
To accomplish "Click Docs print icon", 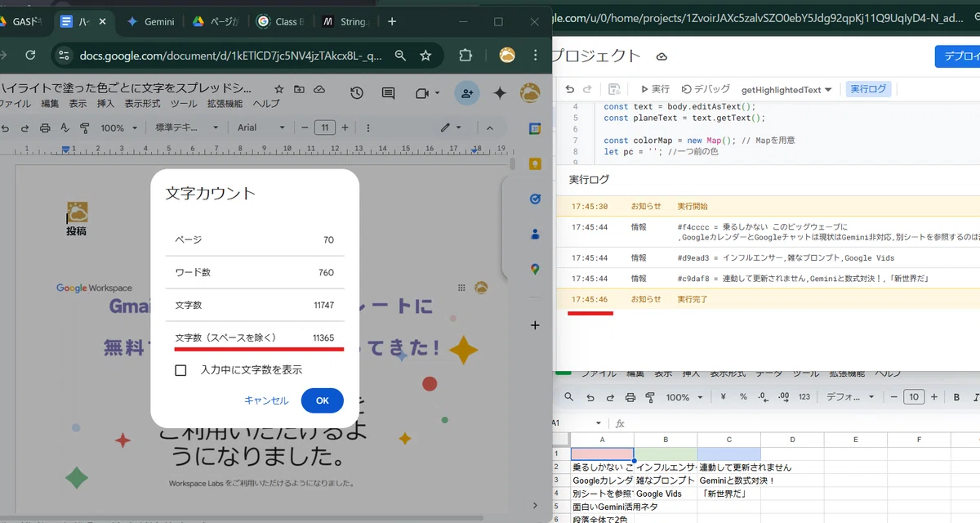I will click(45, 127).
